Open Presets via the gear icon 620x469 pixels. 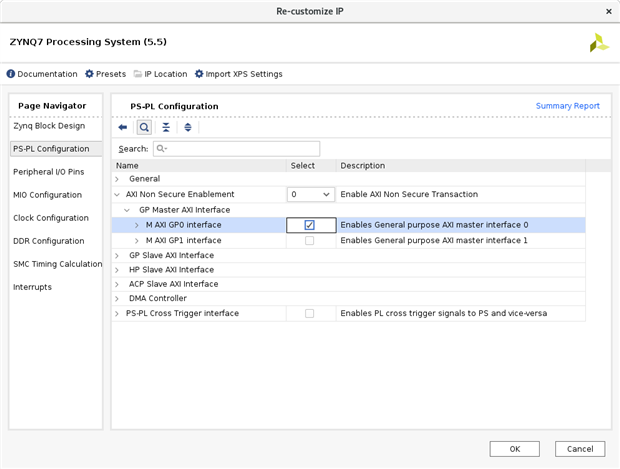(90, 74)
